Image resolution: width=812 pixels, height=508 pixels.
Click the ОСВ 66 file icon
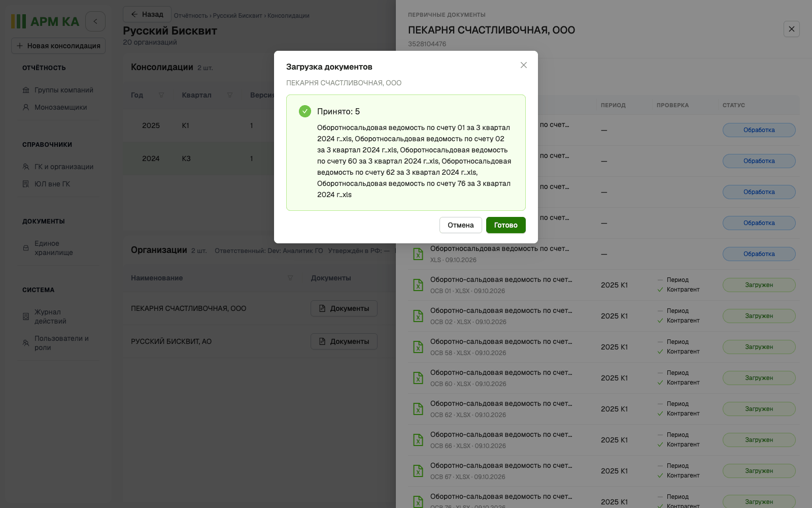[418, 440]
